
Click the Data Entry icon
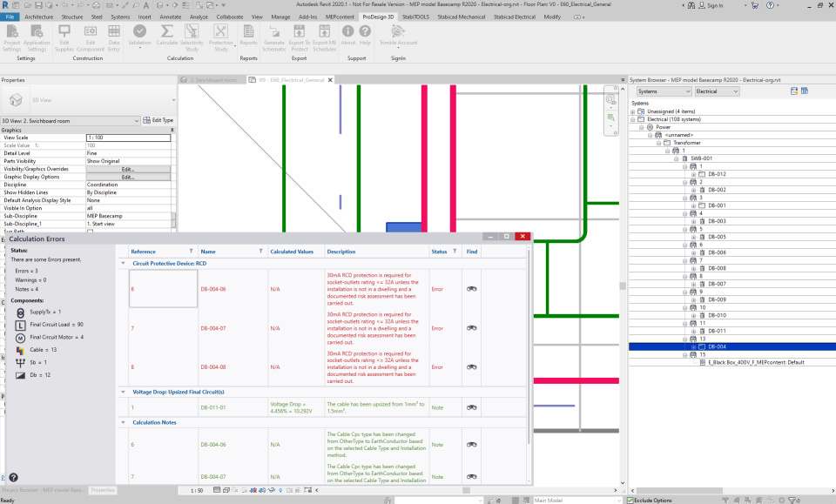pos(114,31)
